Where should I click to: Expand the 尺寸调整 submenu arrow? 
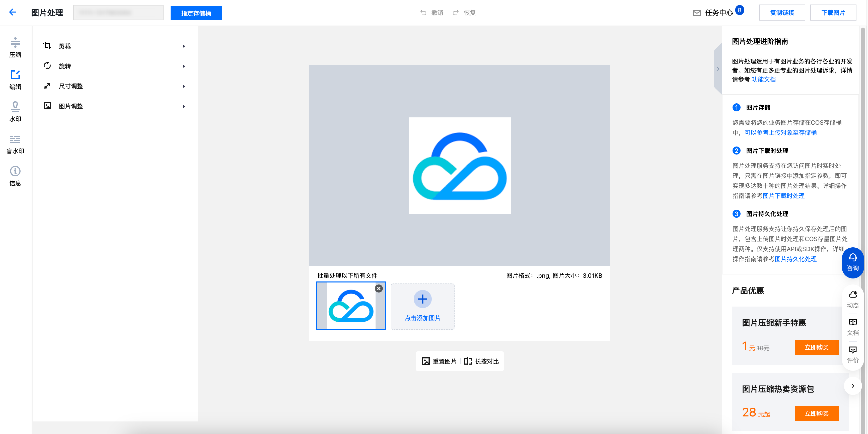click(184, 86)
